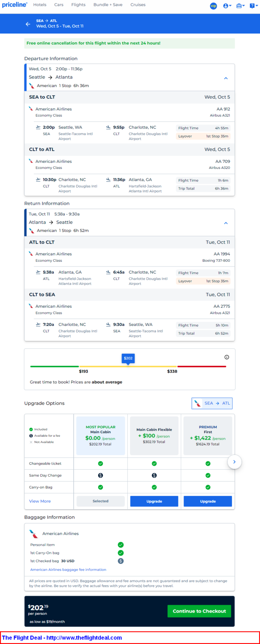Click the Boeing 737-800 aircraft text

pyautogui.click(x=216, y=260)
